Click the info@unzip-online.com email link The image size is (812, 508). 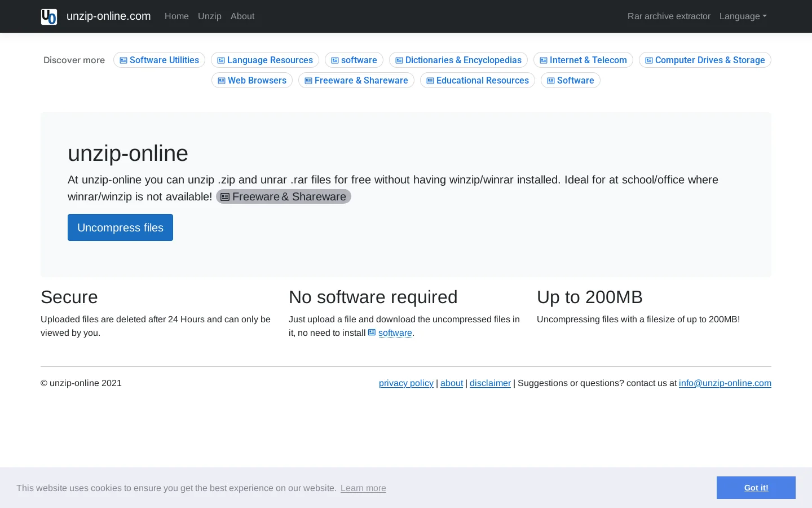(725, 383)
